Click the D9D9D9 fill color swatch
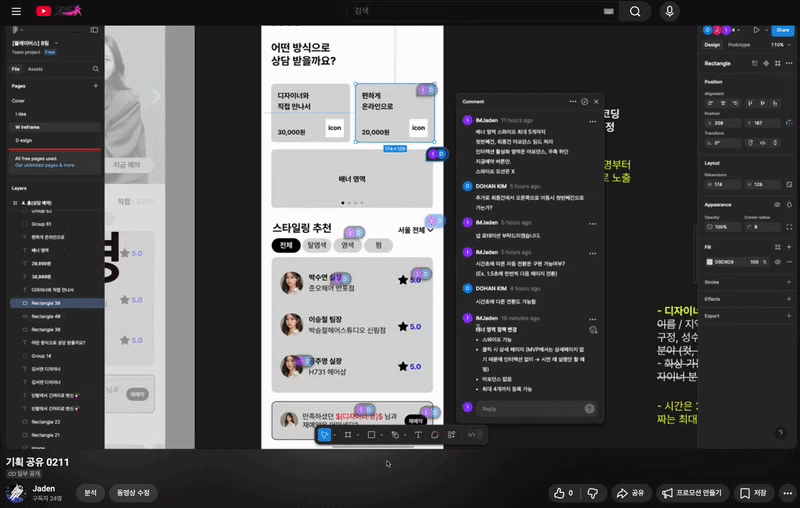Image resolution: width=800 pixels, height=508 pixels. pyautogui.click(x=709, y=262)
